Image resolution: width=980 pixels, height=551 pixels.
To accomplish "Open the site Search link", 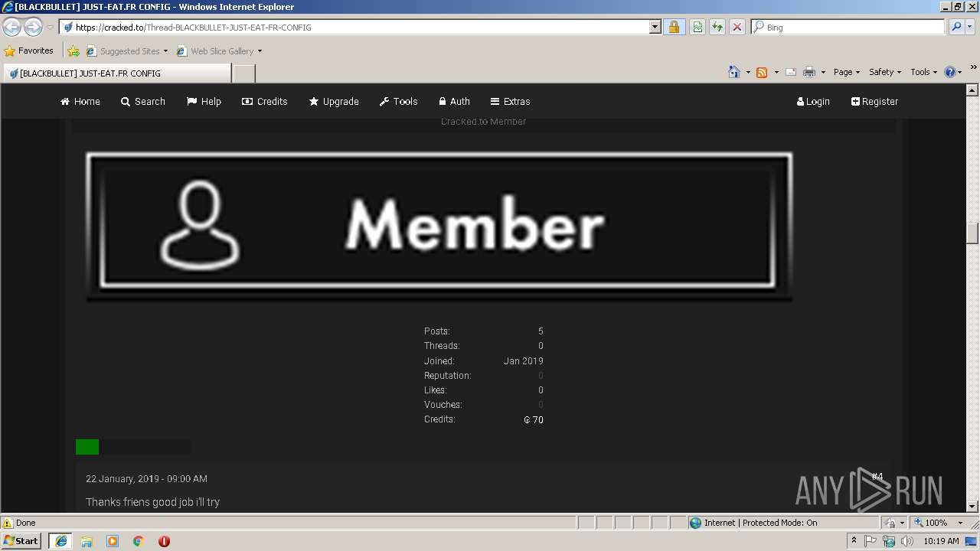I will (143, 101).
